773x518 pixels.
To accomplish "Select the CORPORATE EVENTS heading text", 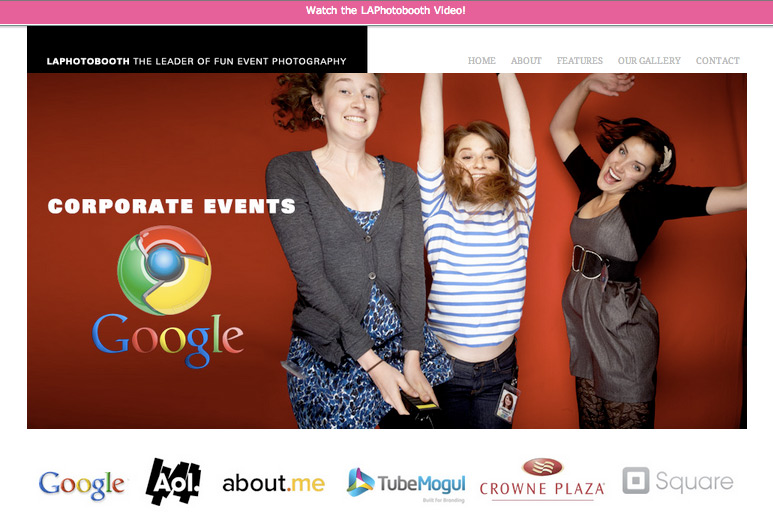I will 172,206.
